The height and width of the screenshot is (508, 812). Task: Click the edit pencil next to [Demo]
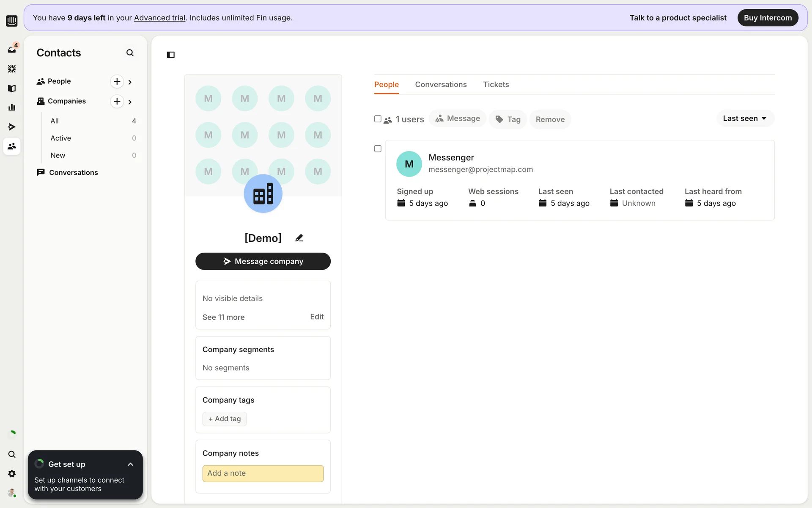[299, 238]
